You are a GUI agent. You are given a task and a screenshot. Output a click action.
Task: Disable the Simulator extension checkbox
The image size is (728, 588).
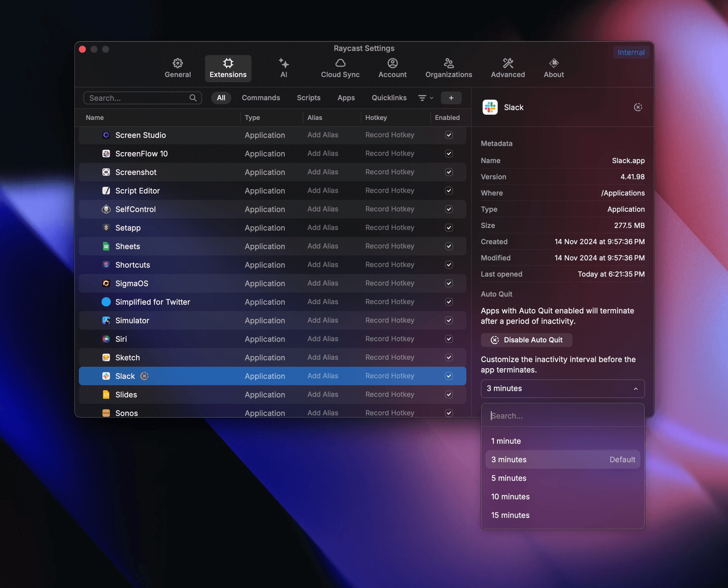click(x=449, y=320)
